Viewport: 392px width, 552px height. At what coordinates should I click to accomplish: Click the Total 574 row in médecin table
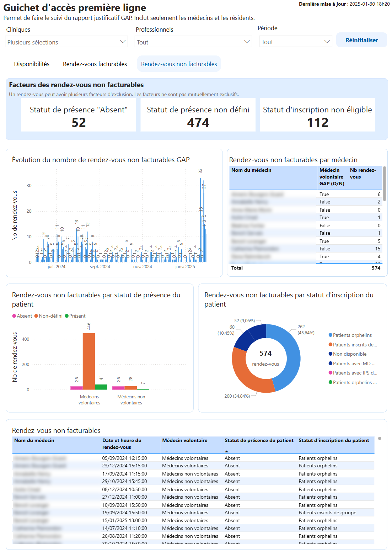click(306, 268)
